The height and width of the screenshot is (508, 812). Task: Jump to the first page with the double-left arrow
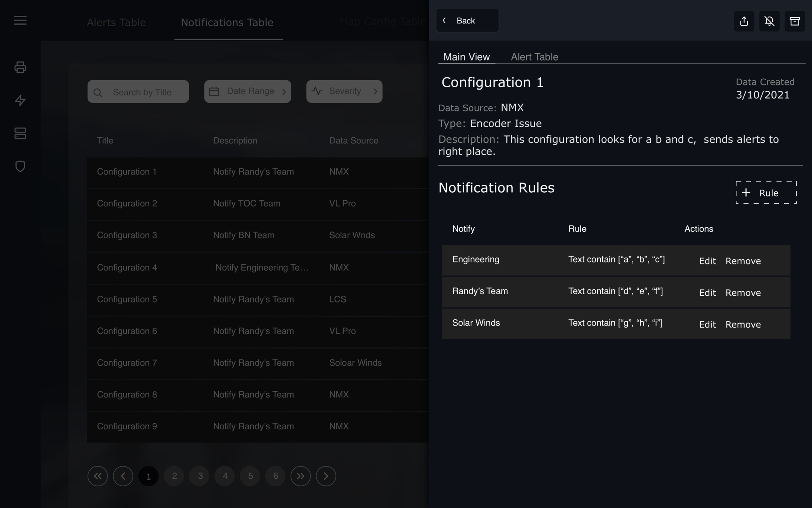(x=98, y=476)
